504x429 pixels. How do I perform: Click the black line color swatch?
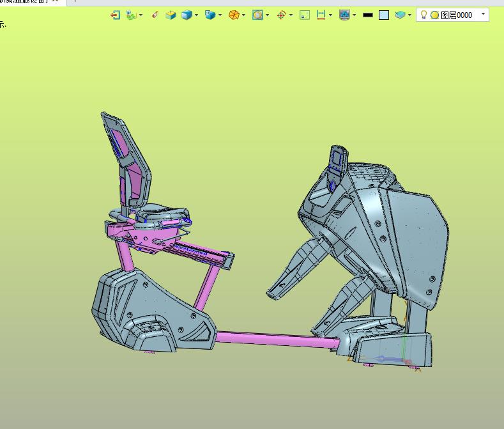pyautogui.click(x=368, y=15)
